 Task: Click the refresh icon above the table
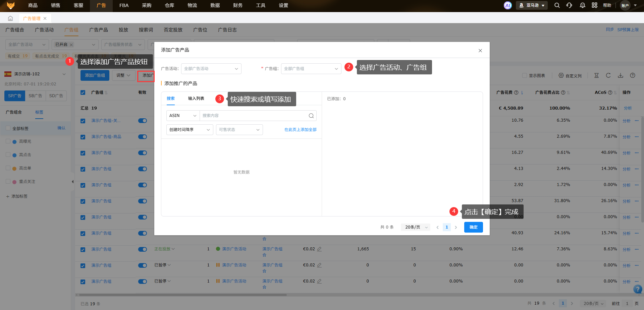pos(608,75)
